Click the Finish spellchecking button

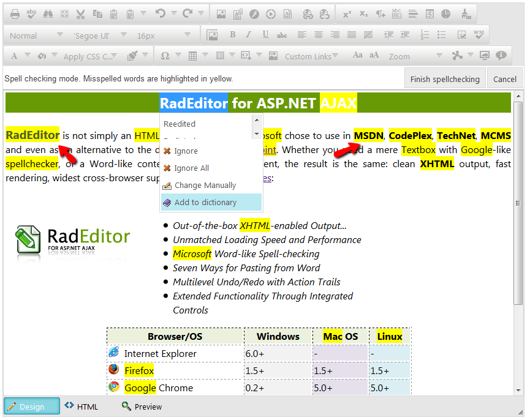pyautogui.click(x=445, y=79)
